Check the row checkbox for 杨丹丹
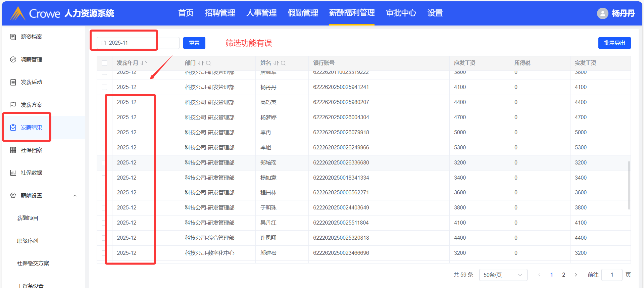Image resolution: width=644 pixels, height=288 pixels. pyautogui.click(x=104, y=87)
